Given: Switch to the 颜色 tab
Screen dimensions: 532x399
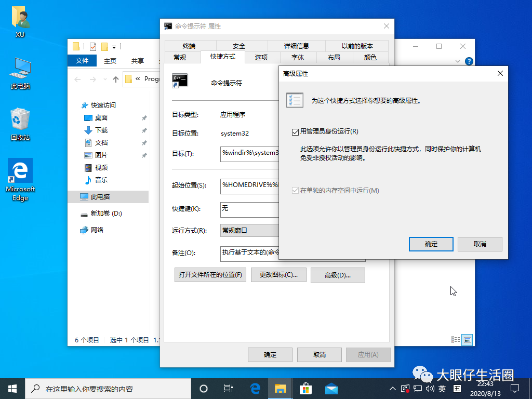Looking at the screenshot, I should pos(370,58).
